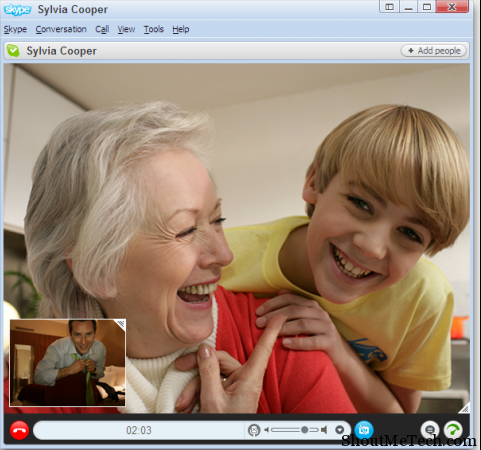This screenshot has width=481, height=450.
Task: Open the Tools menu
Action: point(154,29)
